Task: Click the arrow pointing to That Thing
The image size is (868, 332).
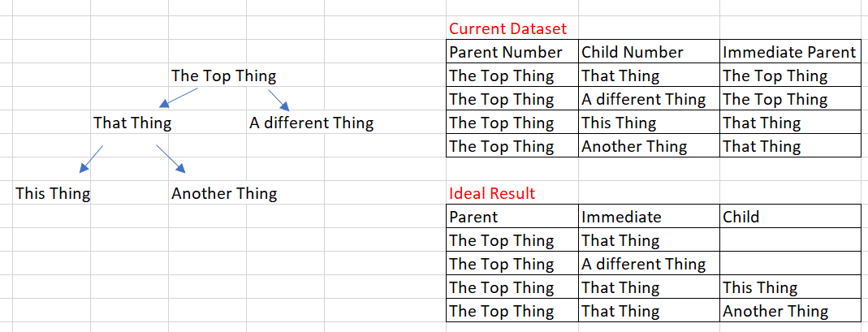Action: coord(179,97)
